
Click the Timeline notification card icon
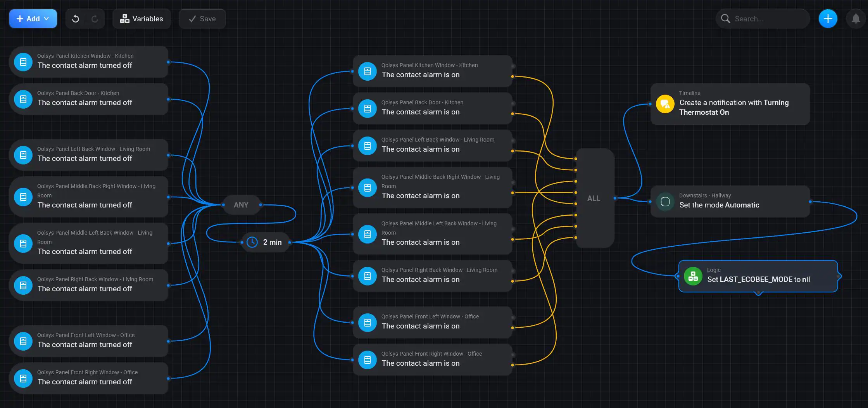pos(665,104)
